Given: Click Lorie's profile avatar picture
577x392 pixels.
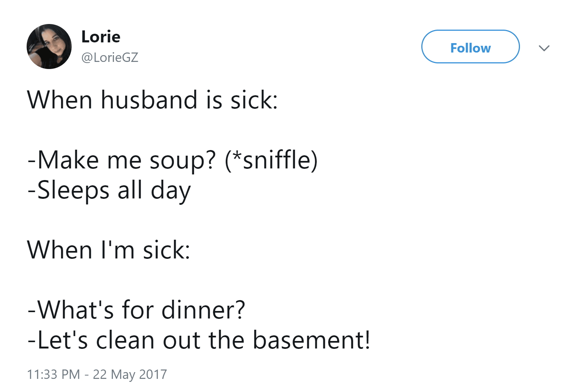Looking at the screenshot, I should 49,47.
